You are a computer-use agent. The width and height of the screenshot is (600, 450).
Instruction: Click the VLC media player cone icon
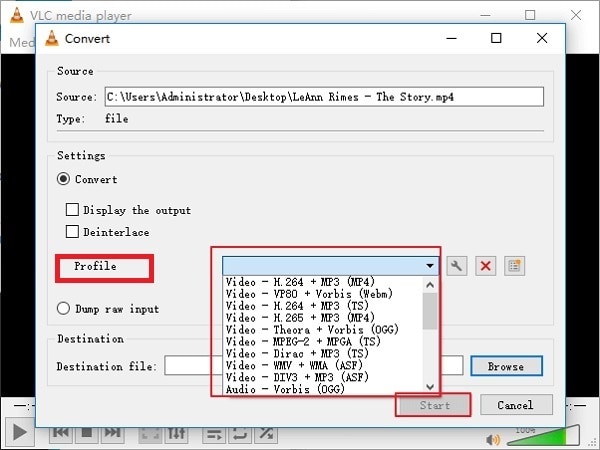16,15
